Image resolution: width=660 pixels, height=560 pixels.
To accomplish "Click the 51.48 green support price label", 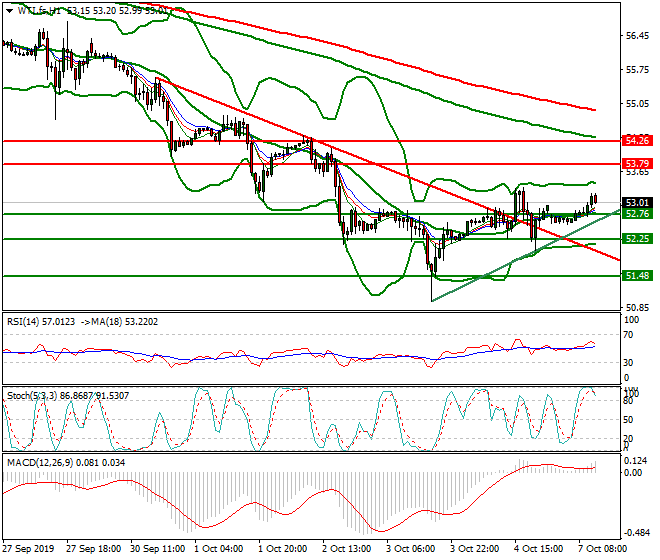I will coord(637,276).
